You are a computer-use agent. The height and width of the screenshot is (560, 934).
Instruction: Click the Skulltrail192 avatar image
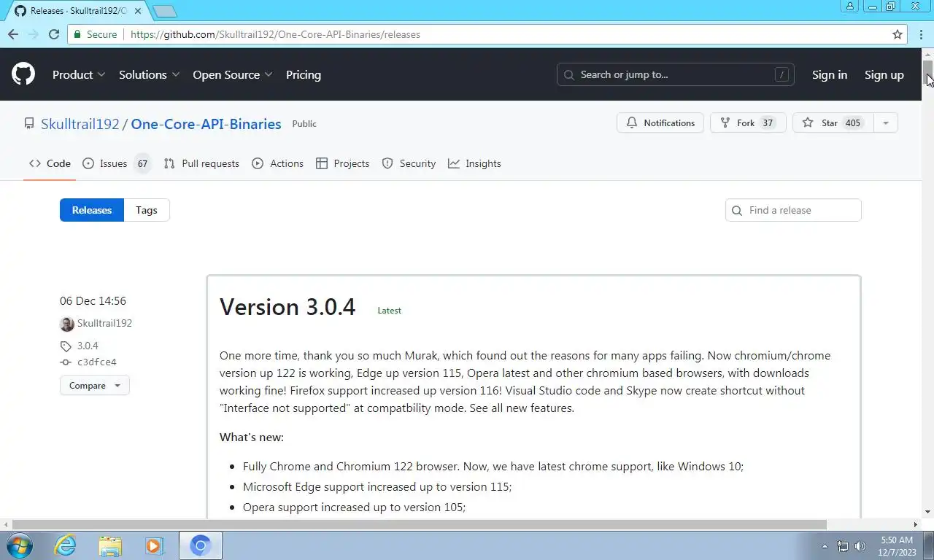pyautogui.click(x=66, y=324)
